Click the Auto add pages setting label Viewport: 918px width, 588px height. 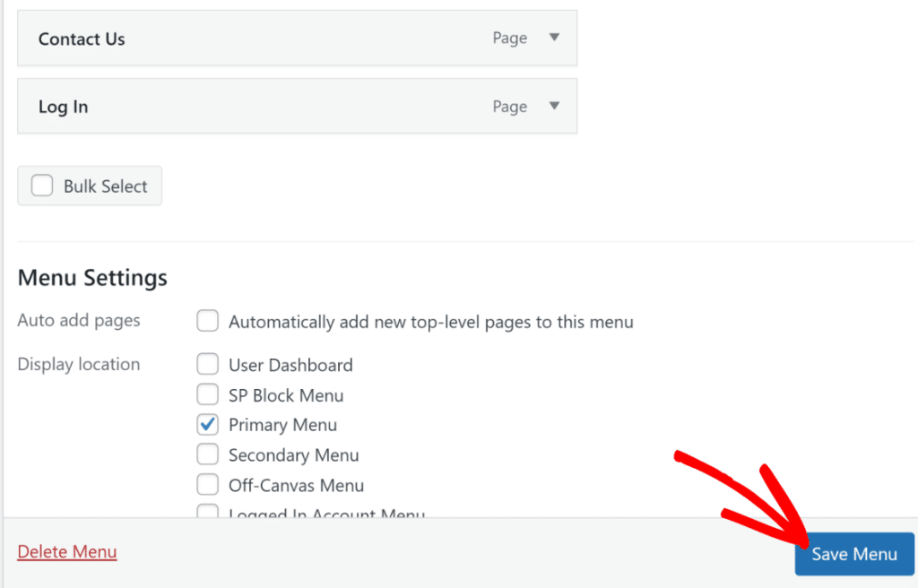pyautogui.click(x=79, y=321)
